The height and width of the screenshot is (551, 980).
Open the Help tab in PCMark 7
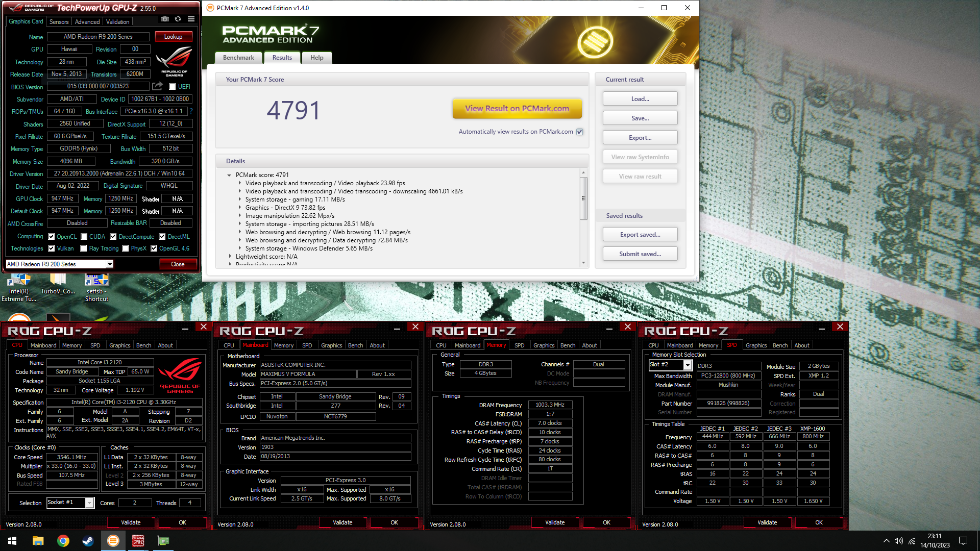pyautogui.click(x=317, y=58)
